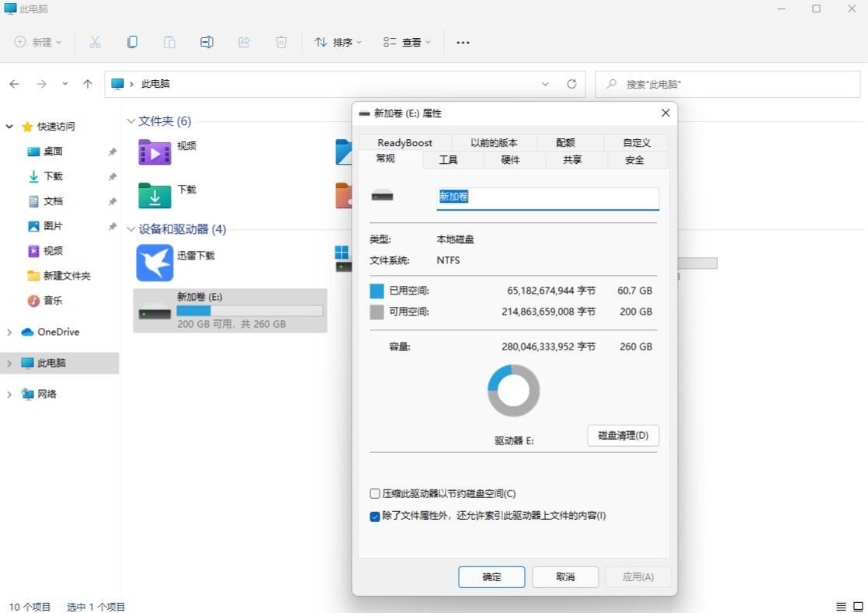This screenshot has width=868, height=613.
Task: Click the 确定 button
Action: coord(491,576)
